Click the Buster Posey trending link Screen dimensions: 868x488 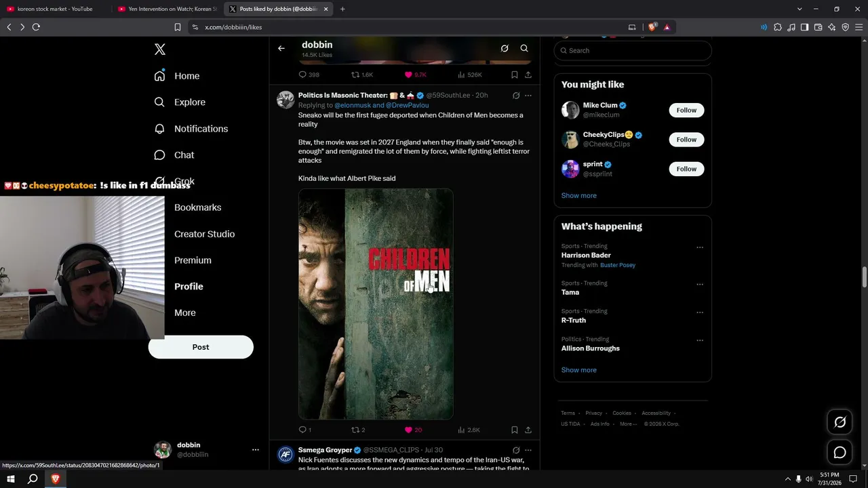[x=618, y=265]
